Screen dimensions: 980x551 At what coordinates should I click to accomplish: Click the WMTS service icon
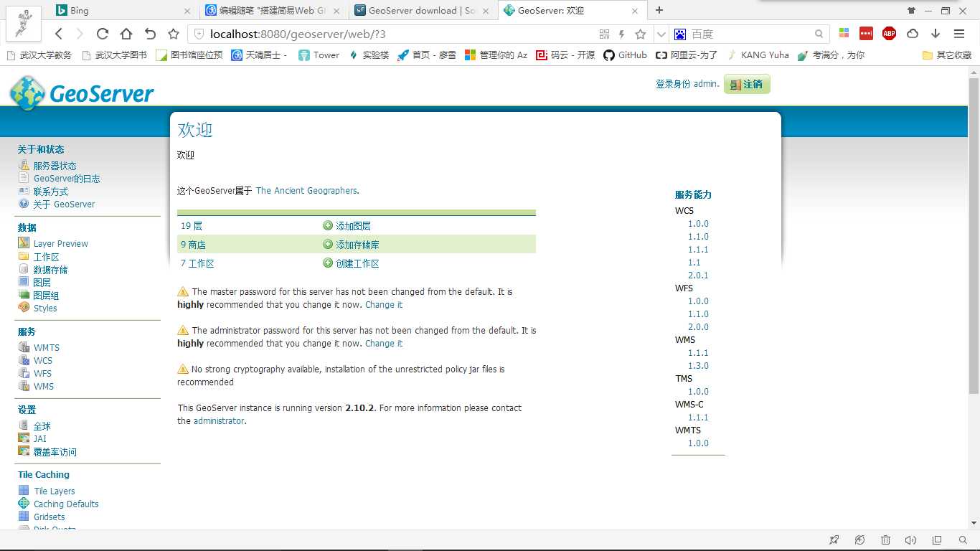[24, 347]
